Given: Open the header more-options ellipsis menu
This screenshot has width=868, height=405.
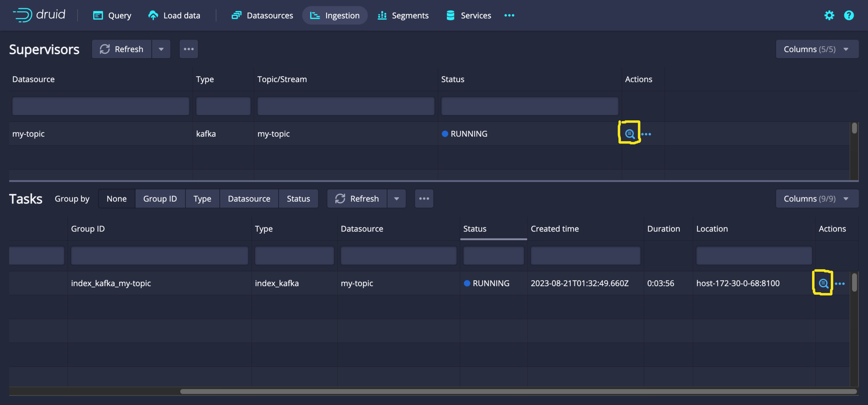Looking at the screenshot, I should (509, 15).
